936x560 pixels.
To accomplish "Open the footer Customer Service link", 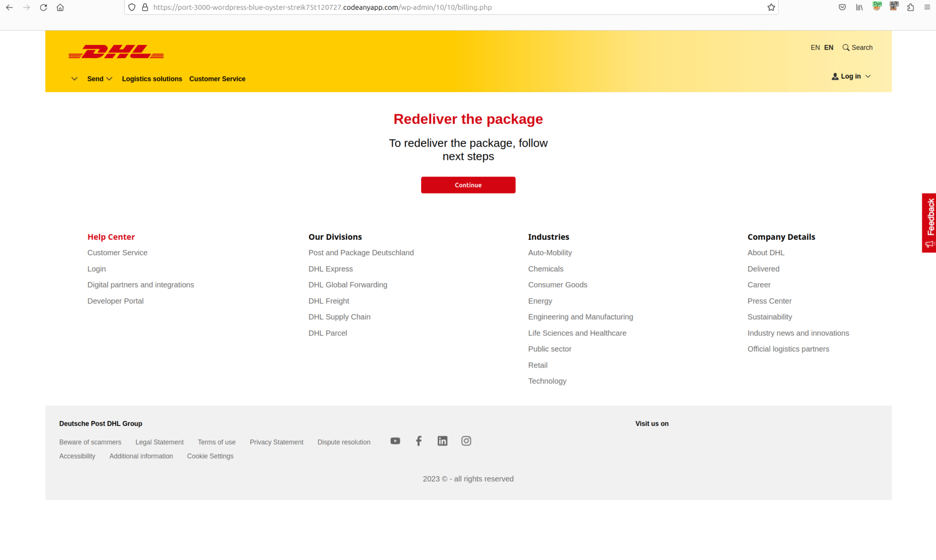I will 117,253.
